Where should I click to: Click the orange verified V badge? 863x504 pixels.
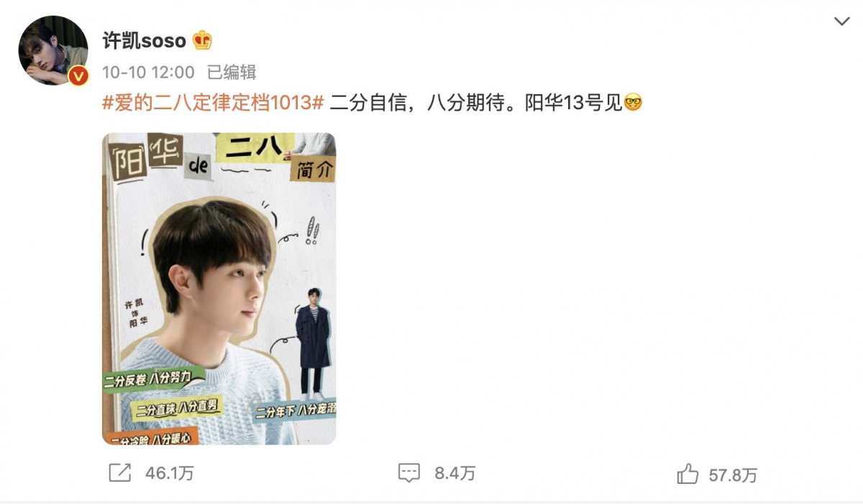click(78, 75)
